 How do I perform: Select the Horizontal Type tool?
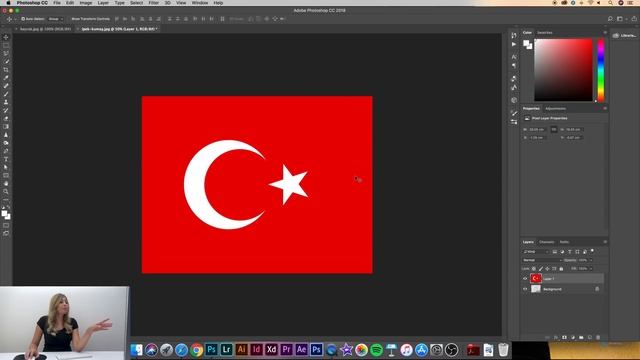click(x=6, y=159)
